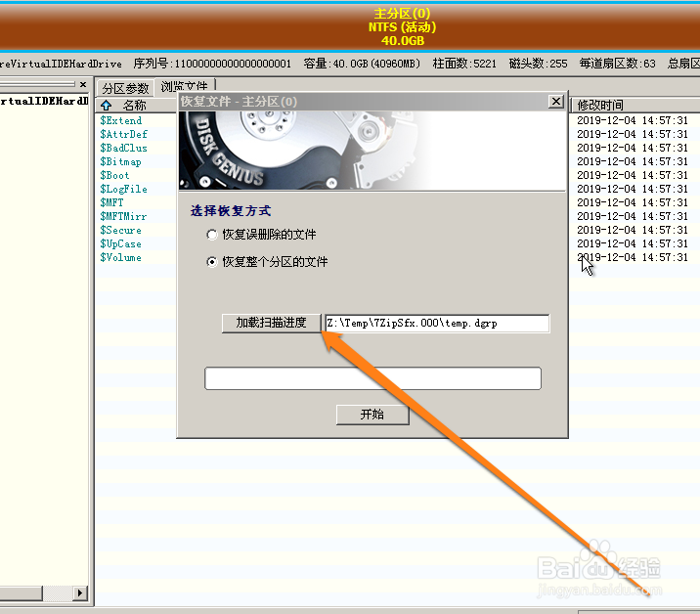700x614 pixels.
Task: Switch to the 浏览文件 tab
Action: click(184, 85)
